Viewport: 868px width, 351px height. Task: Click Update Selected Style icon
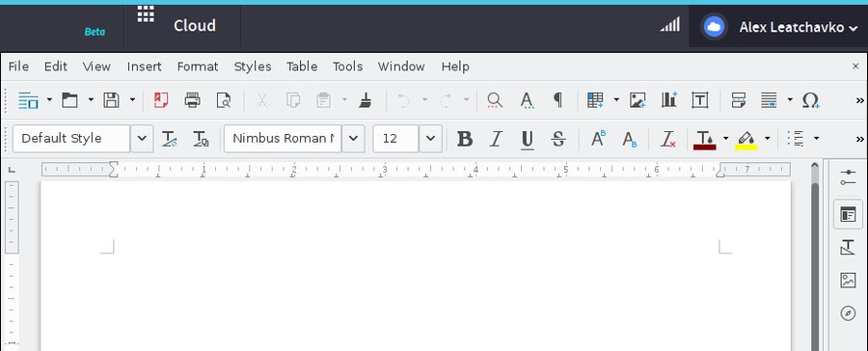point(170,139)
